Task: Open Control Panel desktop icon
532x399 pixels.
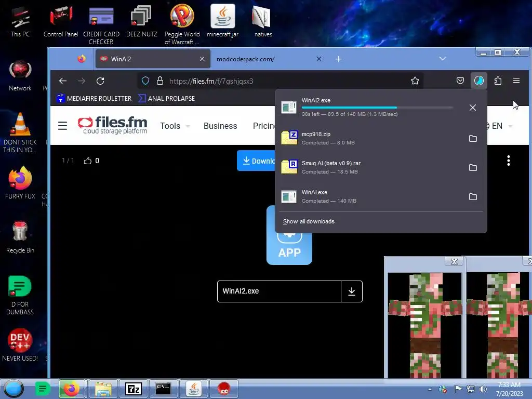Action: click(61, 22)
